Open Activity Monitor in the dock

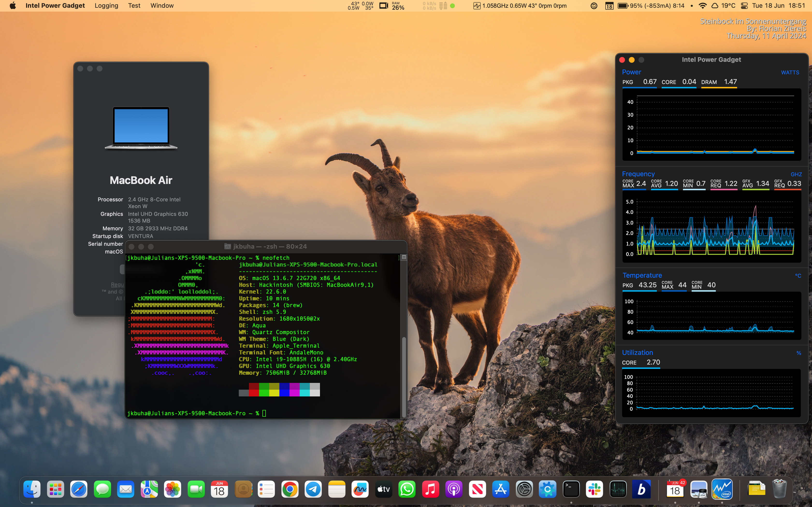[618, 490]
